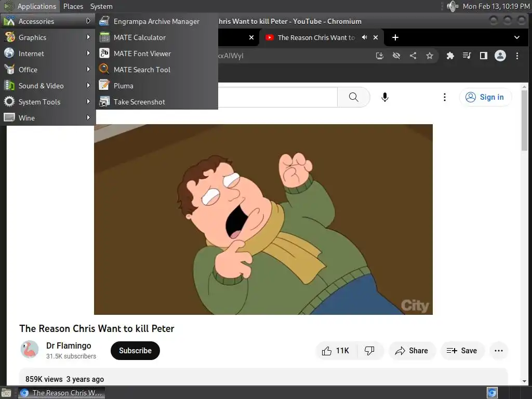This screenshot has height=399, width=532.
Task: Subscribe to Dr Flamingo
Action: (135, 351)
